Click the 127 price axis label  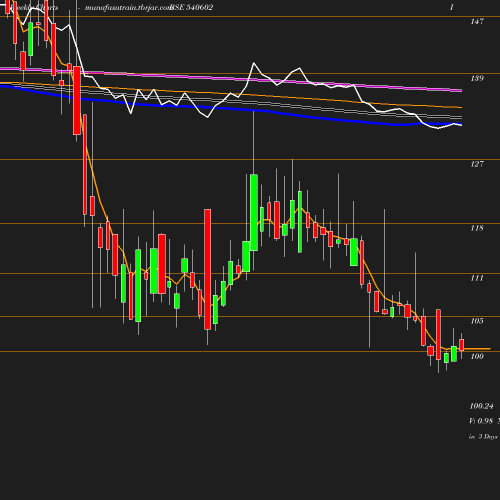click(x=477, y=164)
